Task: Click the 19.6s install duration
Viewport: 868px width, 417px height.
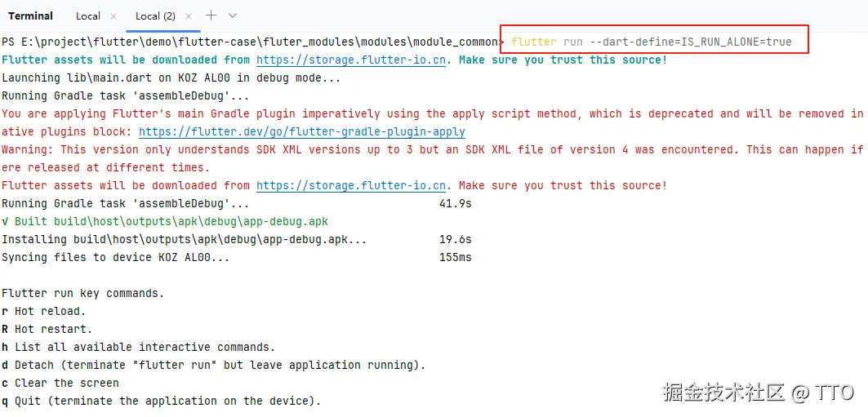Action: [x=455, y=240]
